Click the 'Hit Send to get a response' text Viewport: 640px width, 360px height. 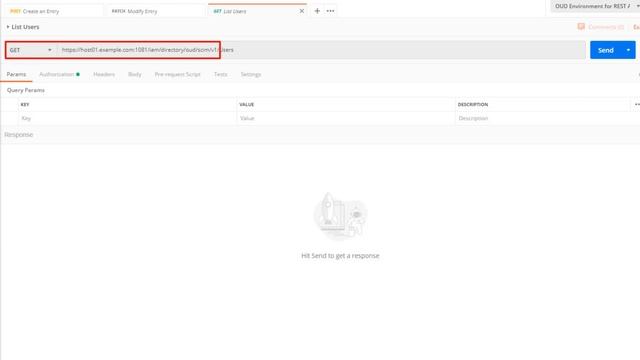(340, 256)
